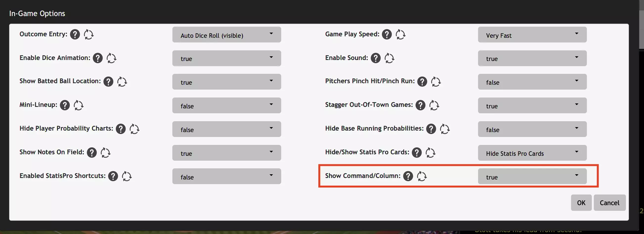Change Show Command/Column true/false dropdown
The height and width of the screenshot is (234, 644).
click(x=532, y=176)
